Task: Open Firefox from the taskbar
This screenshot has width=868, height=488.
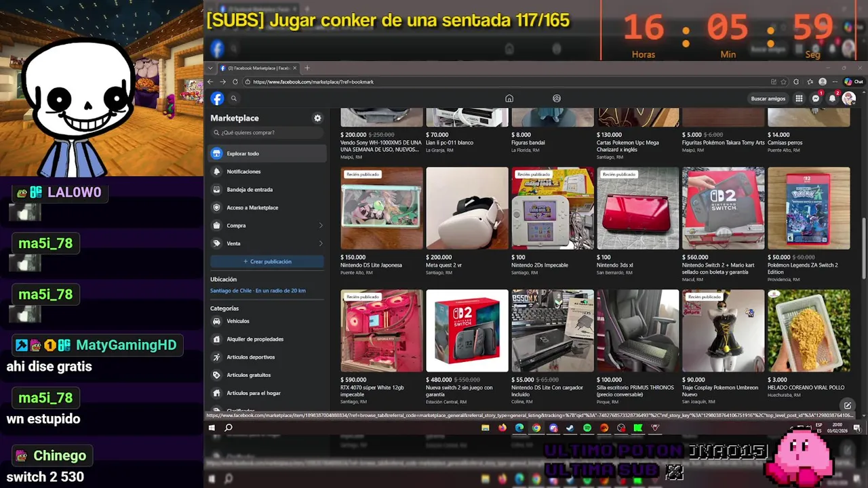Action: 502,428
